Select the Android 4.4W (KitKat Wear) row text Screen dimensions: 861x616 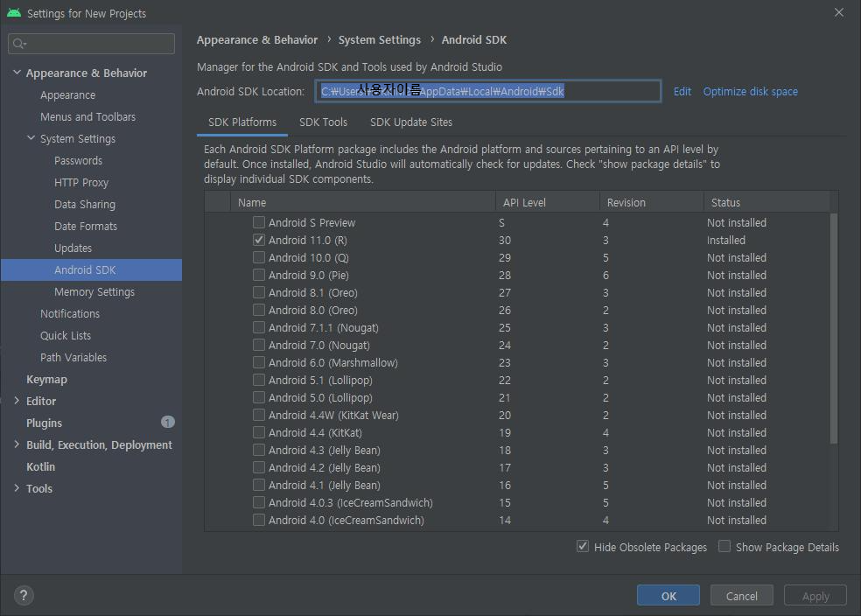[x=333, y=415]
